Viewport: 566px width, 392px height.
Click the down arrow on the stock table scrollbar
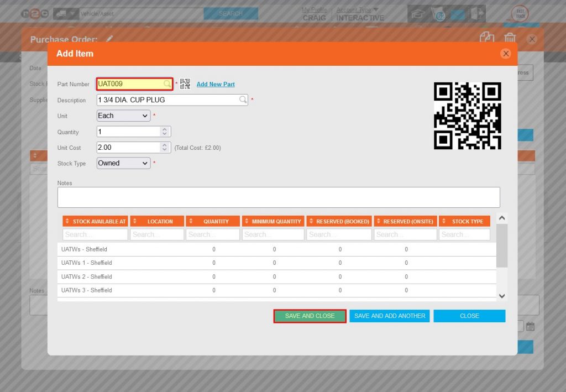point(502,296)
